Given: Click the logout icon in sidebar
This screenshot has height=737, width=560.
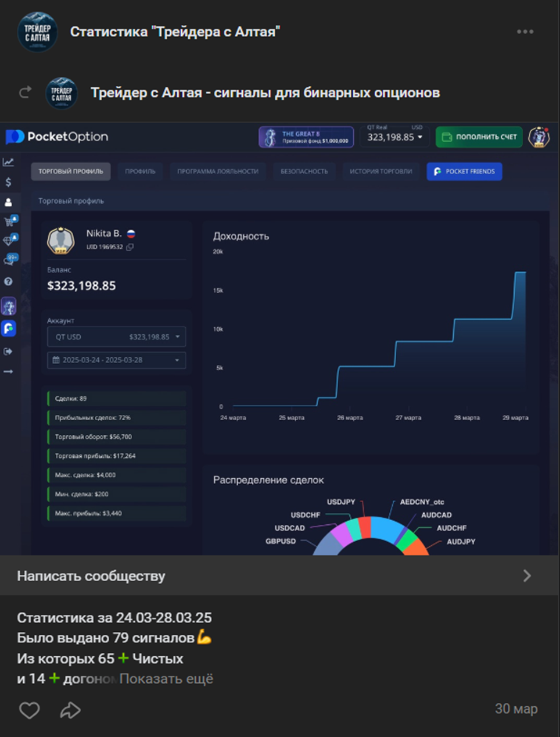Looking at the screenshot, I should click(x=8, y=351).
